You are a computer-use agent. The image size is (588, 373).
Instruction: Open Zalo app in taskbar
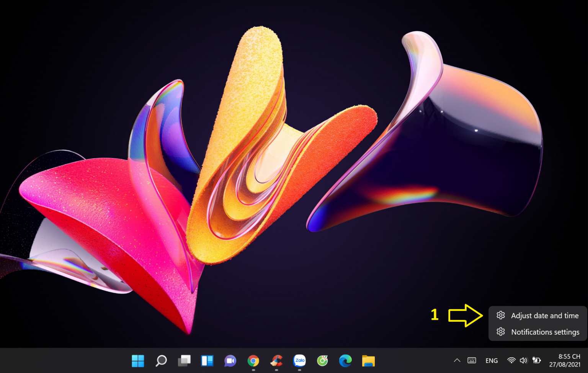[299, 361]
